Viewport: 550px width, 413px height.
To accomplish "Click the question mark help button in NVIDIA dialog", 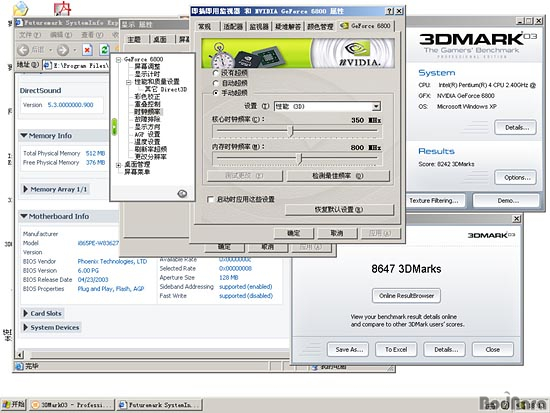I will (x=390, y=11).
